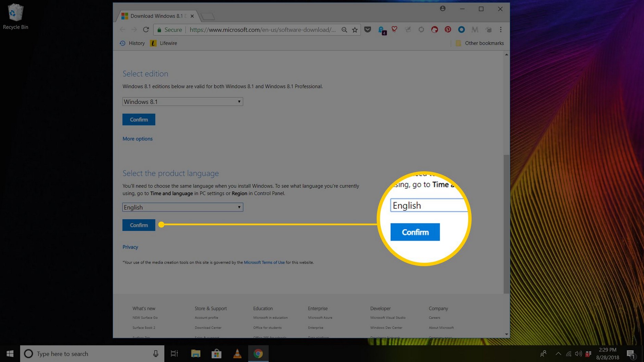The image size is (644, 362).
Task: Open the Chrome three-dot menu
Action: click(501, 30)
